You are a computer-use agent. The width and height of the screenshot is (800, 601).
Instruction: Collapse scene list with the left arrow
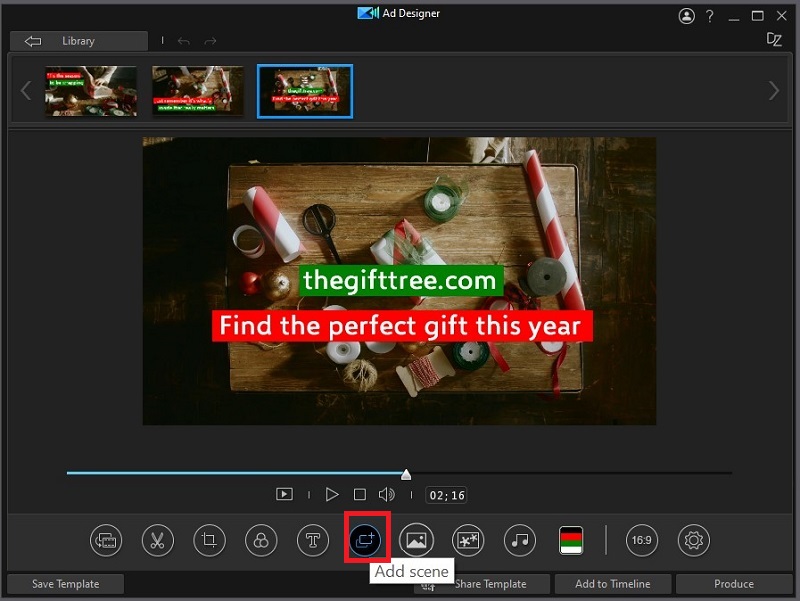coord(26,90)
